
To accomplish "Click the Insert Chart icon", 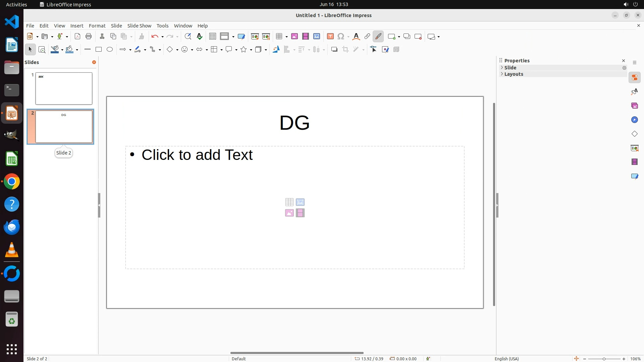I will click(x=316, y=37).
